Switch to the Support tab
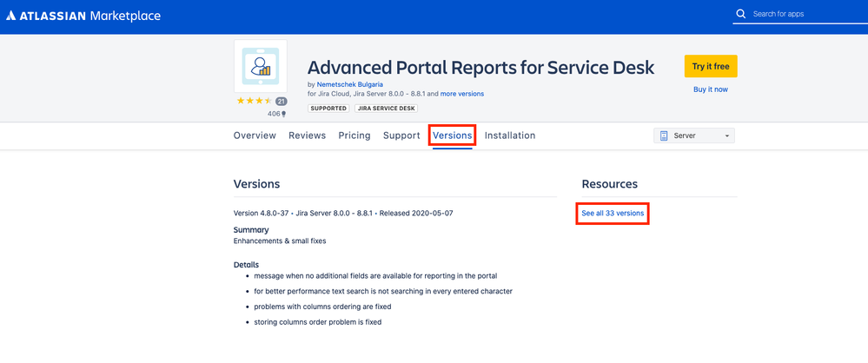The width and height of the screenshot is (868, 363). (x=401, y=135)
